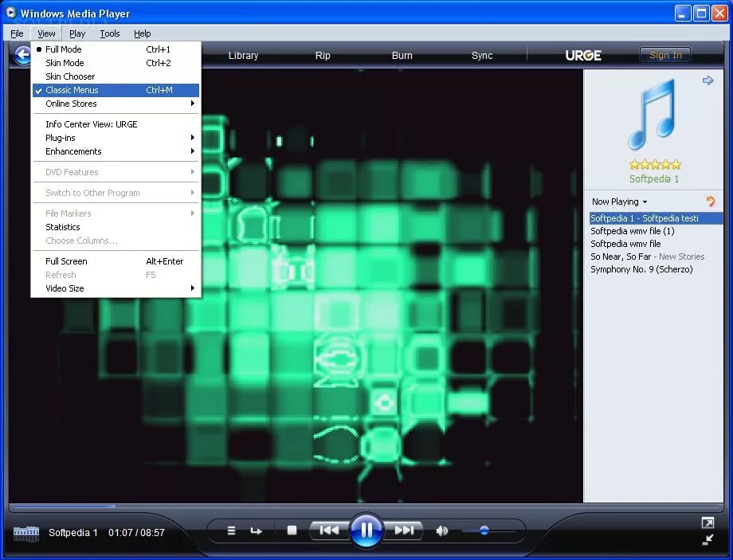Open the File menu
733x560 pixels.
(17, 33)
